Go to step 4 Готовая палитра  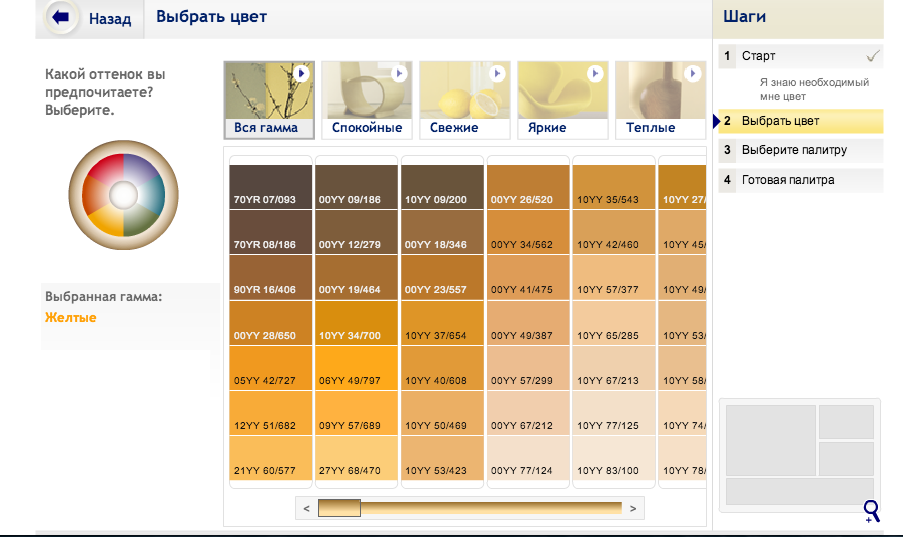788,180
